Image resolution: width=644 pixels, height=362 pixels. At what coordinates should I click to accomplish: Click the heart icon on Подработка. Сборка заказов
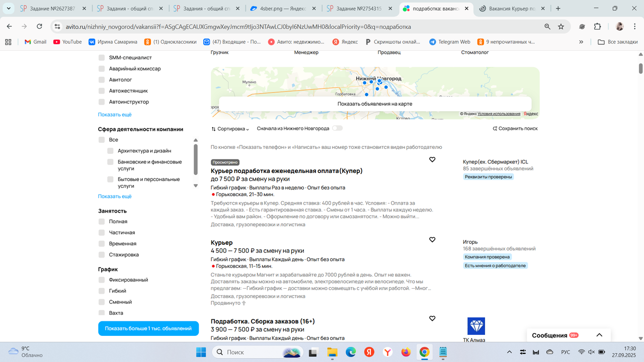coord(432,318)
